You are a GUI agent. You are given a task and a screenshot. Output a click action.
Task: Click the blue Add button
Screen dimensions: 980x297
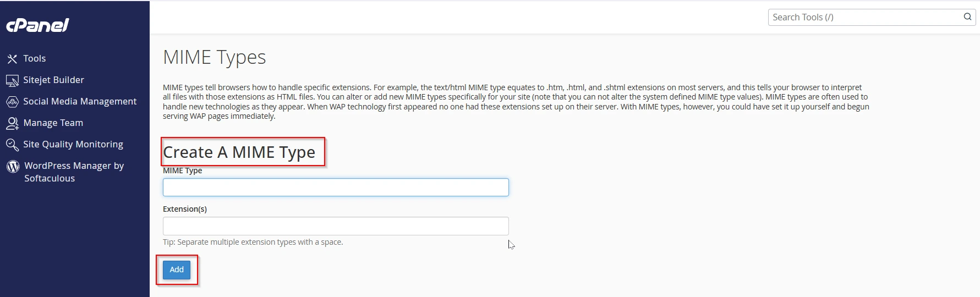tap(177, 269)
